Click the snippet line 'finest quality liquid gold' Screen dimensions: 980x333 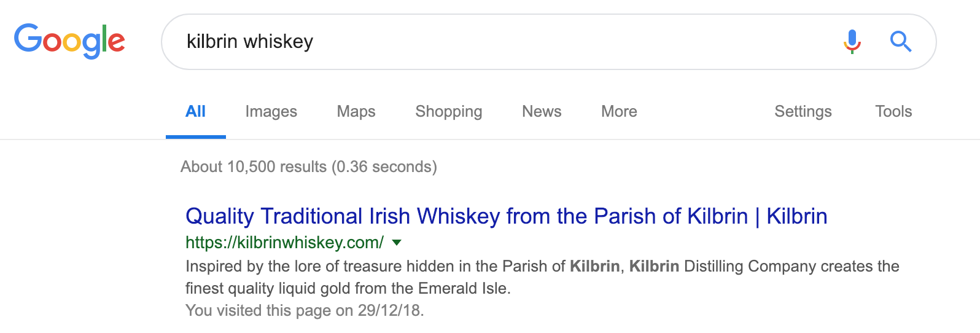click(x=348, y=288)
